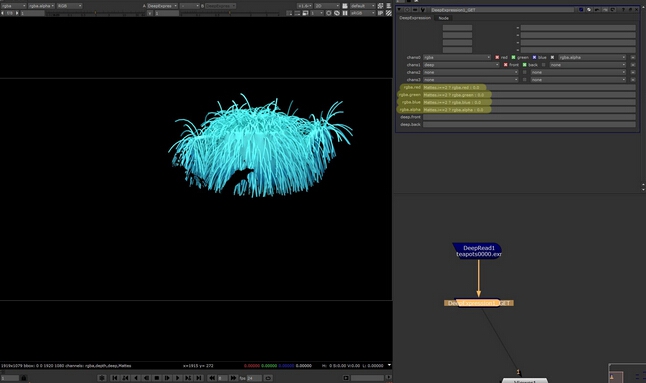Click the viewer settings gear icon in playback bar
646x383 pixels.
coord(102,378)
